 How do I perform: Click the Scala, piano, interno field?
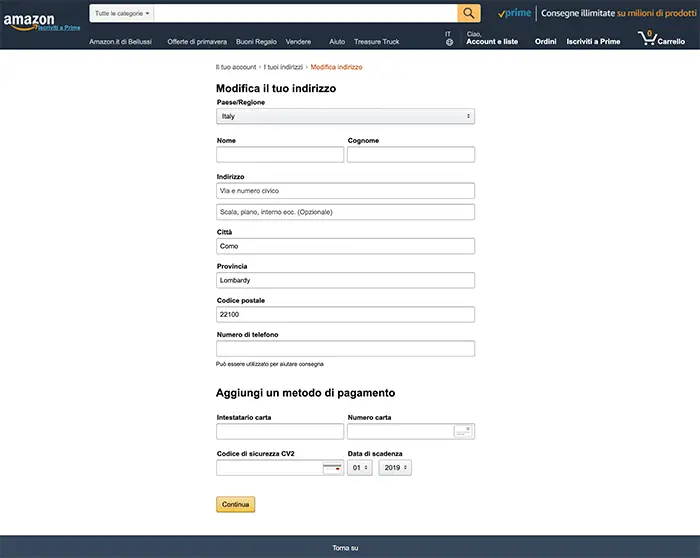click(x=346, y=212)
